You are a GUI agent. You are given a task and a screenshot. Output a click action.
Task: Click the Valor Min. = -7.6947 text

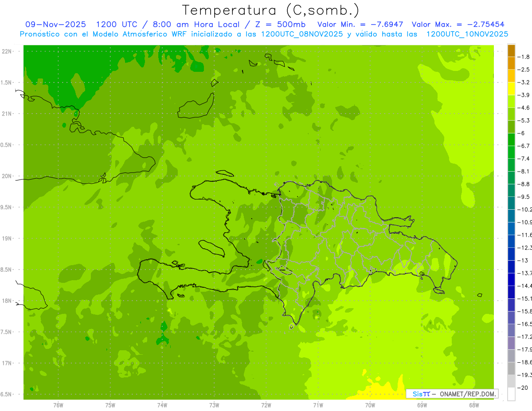pyautogui.click(x=360, y=24)
